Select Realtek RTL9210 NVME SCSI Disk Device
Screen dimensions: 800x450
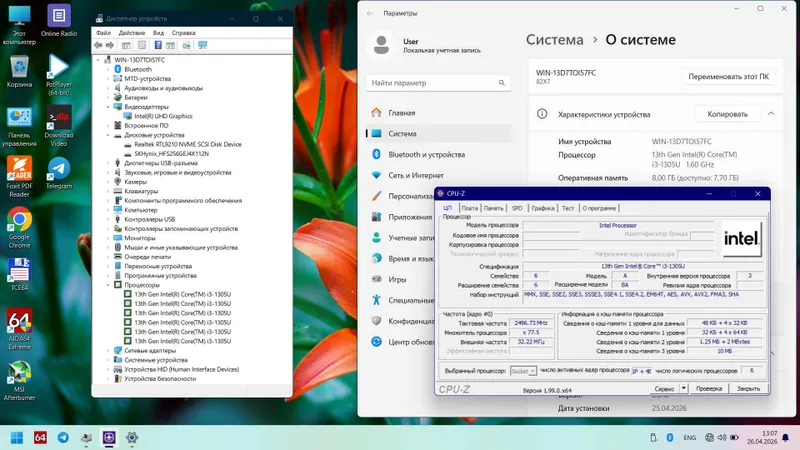point(188,144)
